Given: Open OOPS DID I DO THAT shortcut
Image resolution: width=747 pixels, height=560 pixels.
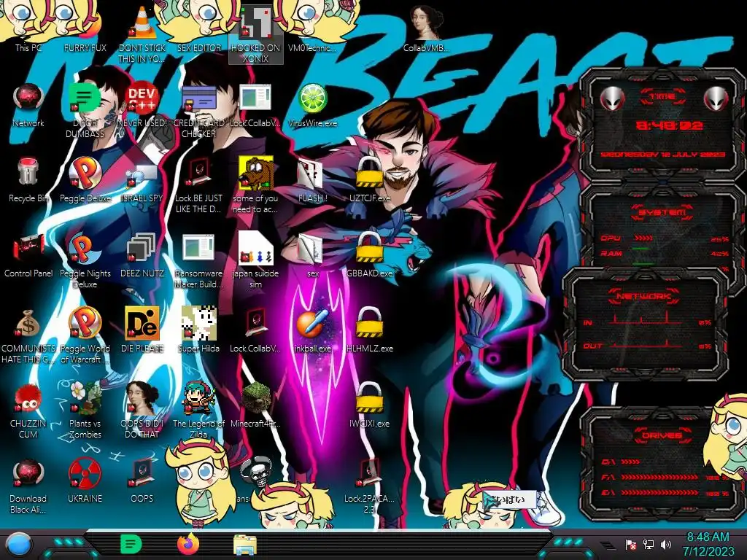Looking at the screenshot, I should [x=142, y=411].
